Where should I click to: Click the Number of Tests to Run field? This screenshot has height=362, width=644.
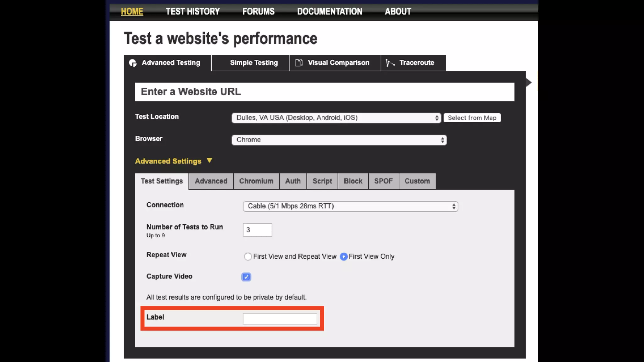[x=257, y=230]
